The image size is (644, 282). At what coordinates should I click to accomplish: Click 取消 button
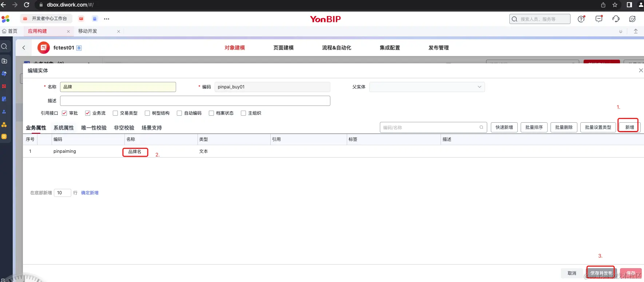[572, 273]
